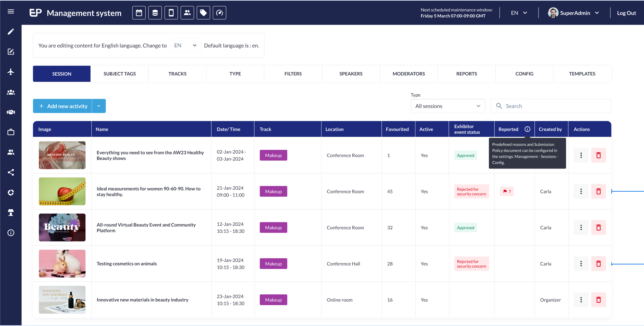The width and height of the screenshot is (644, 326).
Task: Click the airplane icon in left sidebar
Action: 11,72
